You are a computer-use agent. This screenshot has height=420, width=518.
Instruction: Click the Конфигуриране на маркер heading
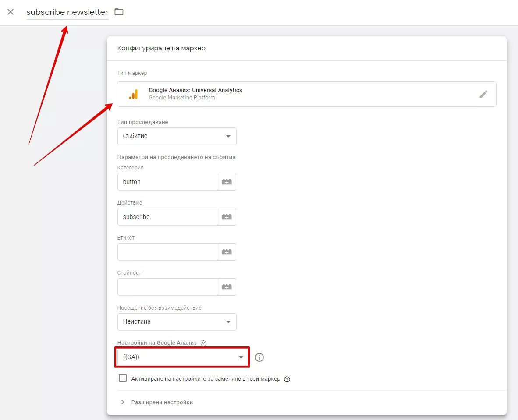coord(161,48)
